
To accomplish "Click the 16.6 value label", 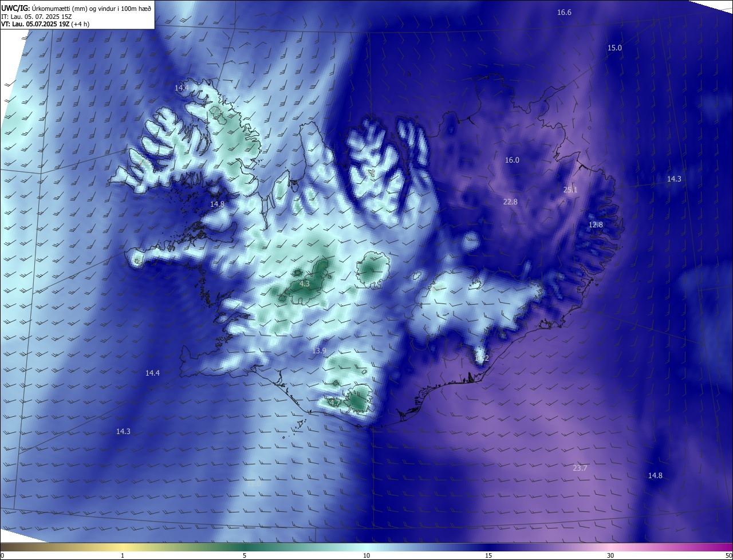I will [x=564, y=12].
